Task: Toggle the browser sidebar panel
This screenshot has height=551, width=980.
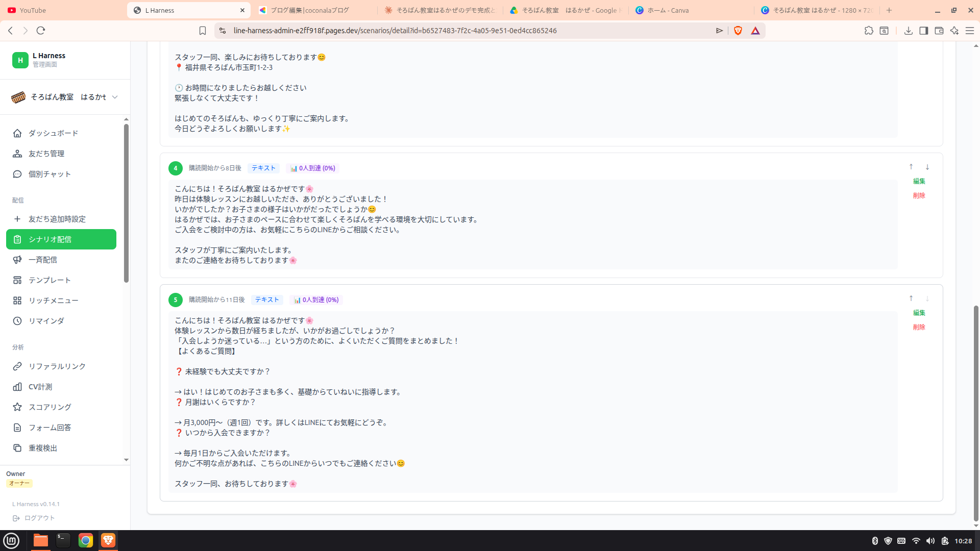Action: click(x=923, y=31)
